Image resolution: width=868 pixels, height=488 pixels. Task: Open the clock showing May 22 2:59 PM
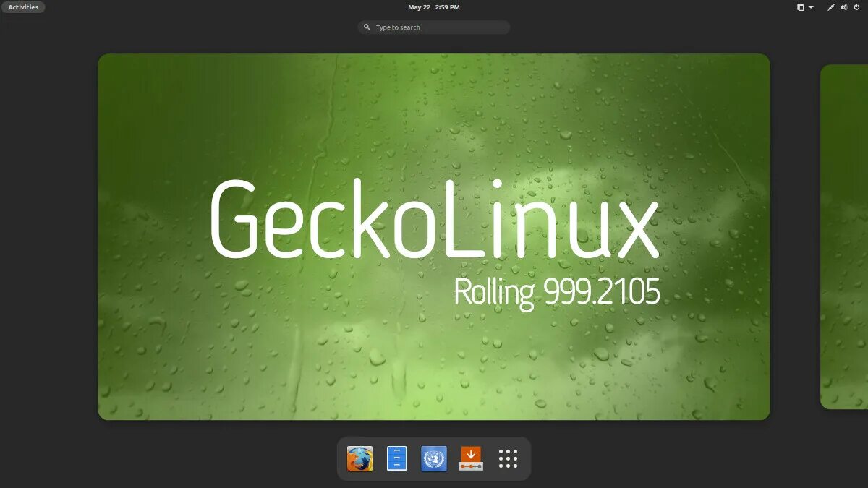tap(434, 7)
